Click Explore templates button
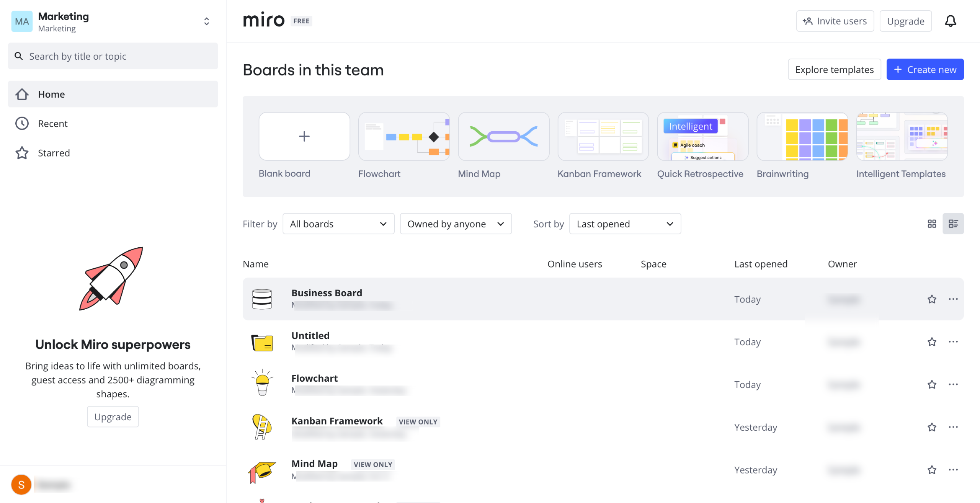Image resolution: width=980 pixels, height=503 pixels. tap(834, 70)
